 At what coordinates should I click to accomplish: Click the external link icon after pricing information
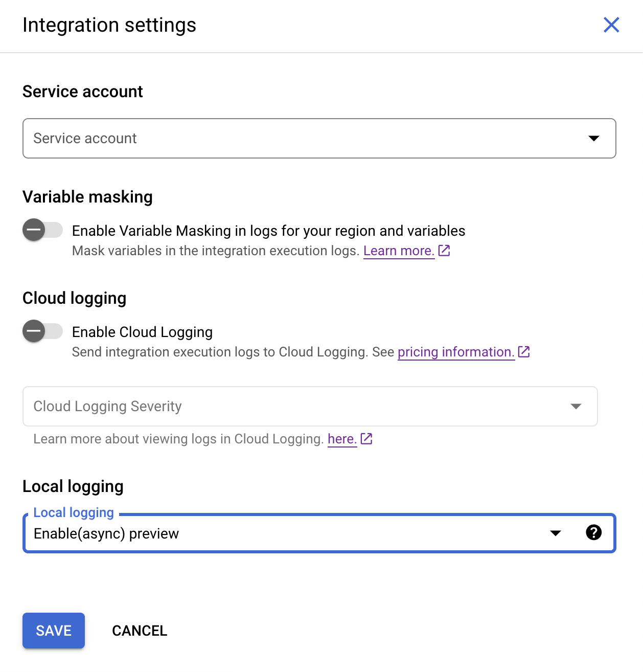tap(524, 351)
